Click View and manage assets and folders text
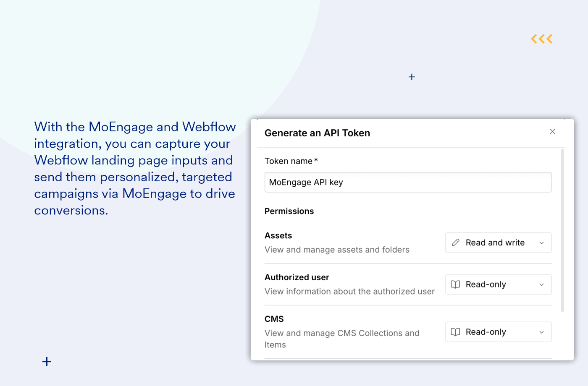This screenshot has height=386, width=588. [x=337, y=250]
